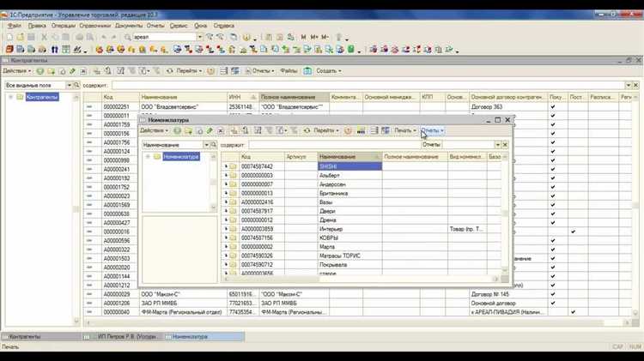Click the deletion mark icon in Номенклатура toolbar
Image resolution: width=644 pixels, height=361 pixels.
click(x=221, y=131)
